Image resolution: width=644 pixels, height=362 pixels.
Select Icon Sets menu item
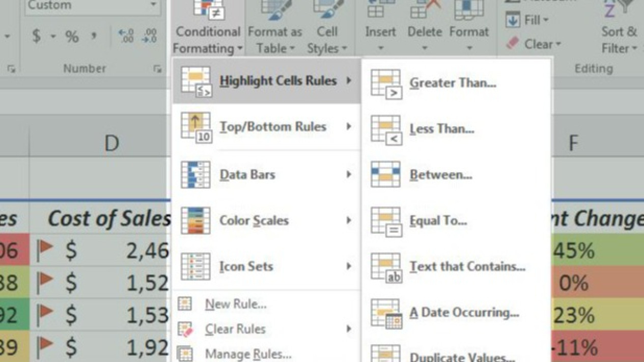click(x=267, y=266)
